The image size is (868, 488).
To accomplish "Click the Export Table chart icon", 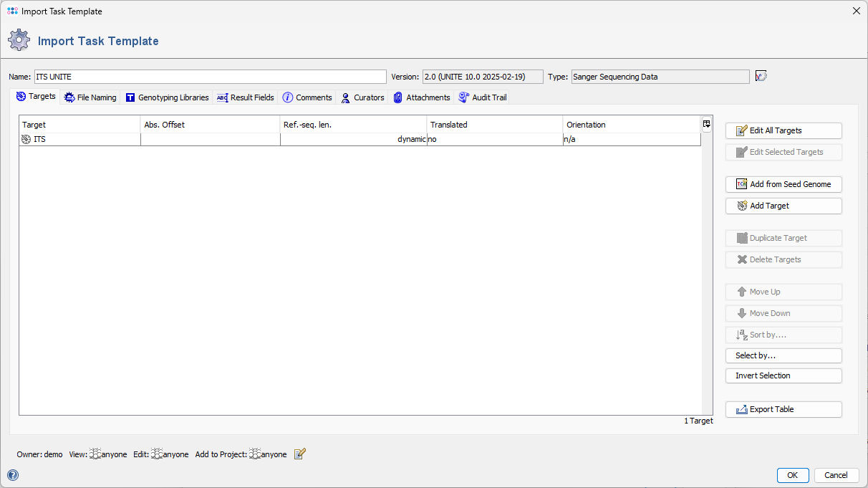I will [x=743, y=409].
